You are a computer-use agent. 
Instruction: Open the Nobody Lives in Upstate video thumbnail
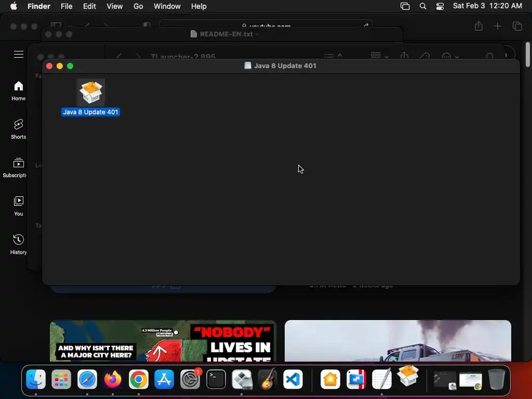[163, 341]
